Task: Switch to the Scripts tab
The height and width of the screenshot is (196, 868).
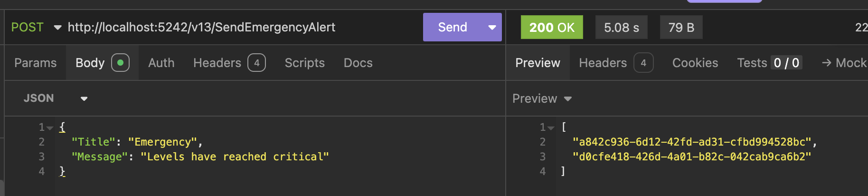Action: click(x=304, y=63)
